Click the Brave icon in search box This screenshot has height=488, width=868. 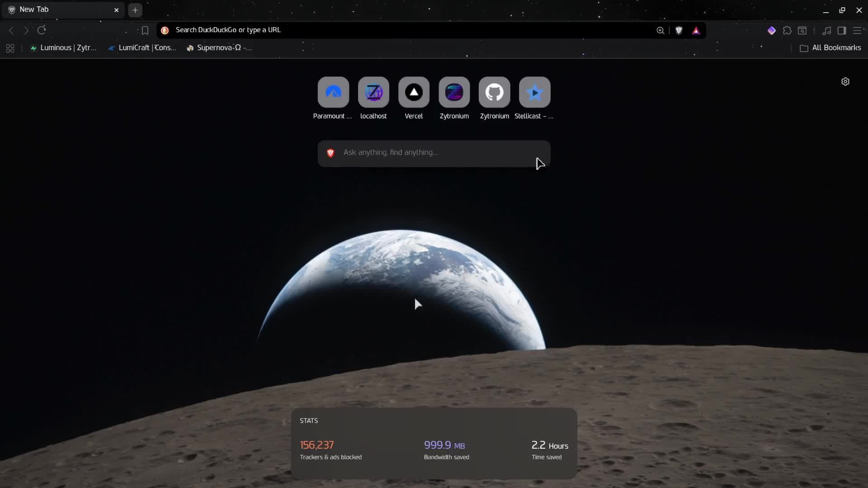click(x=330, y=153)
